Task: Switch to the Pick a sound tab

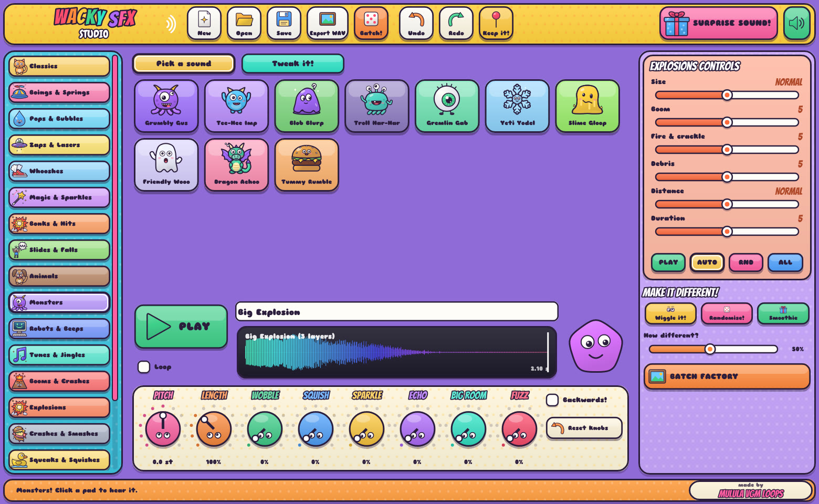Action: (x=184, y=64)
